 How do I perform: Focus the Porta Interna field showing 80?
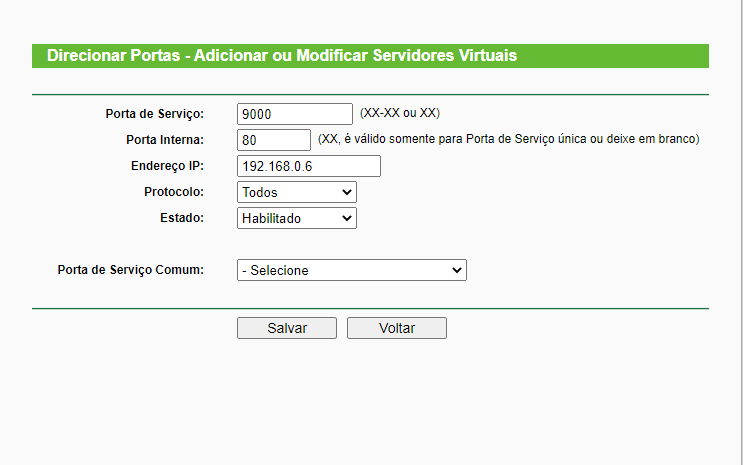[274, 140]
